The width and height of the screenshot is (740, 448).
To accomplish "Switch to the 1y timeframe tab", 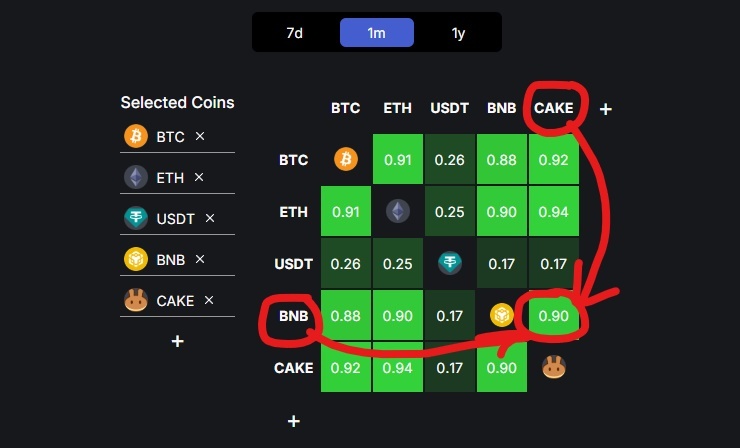I will click(x=458, y=33).
